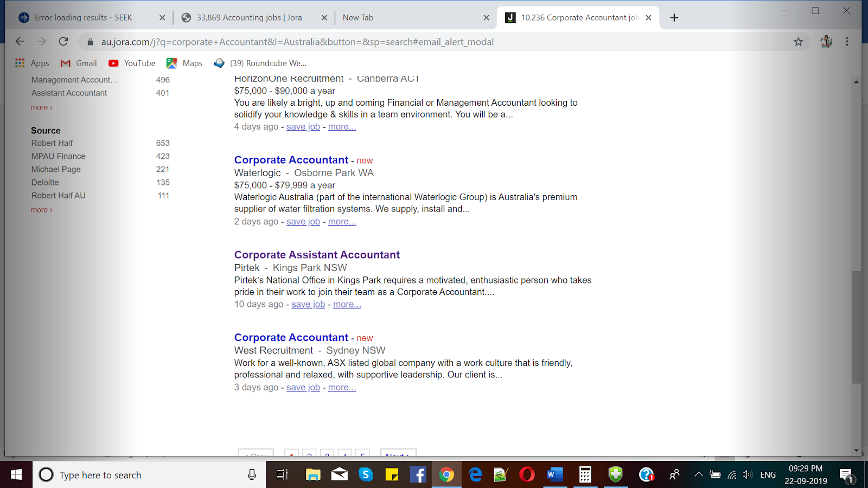This screenshot has height=488, width=868.
Task: Open the Roundcube Webmail bookmark
Action: pyautogui.click(x=260, y=63)
